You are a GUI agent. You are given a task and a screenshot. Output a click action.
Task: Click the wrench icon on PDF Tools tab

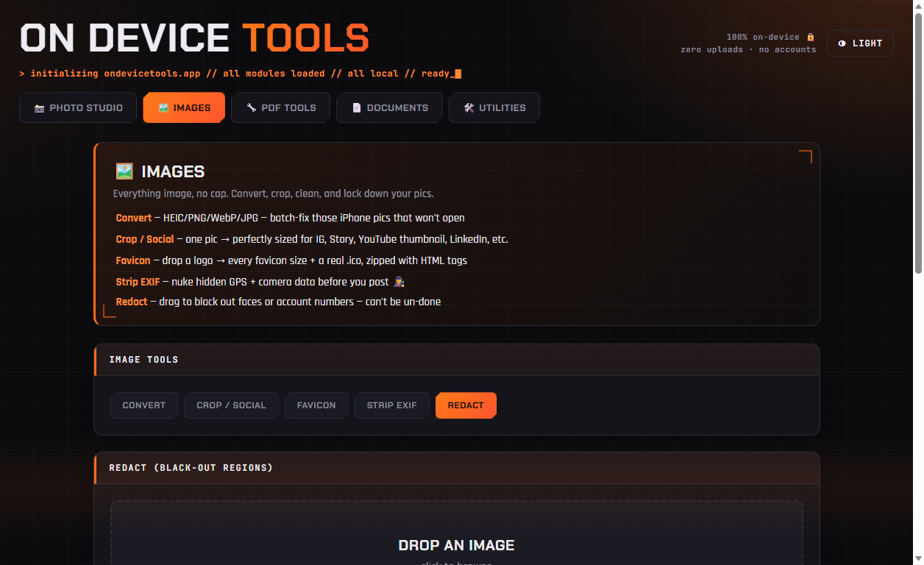tap(252, 107)
